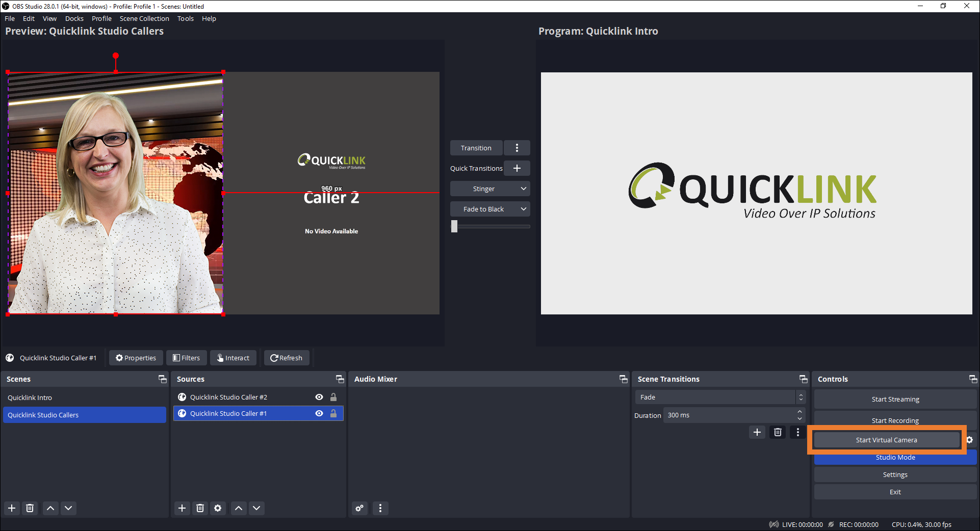The width and height of the screenshot is (980, 531).
Task: Pop out the Scenes dock
Action: [x=163, y=379]
